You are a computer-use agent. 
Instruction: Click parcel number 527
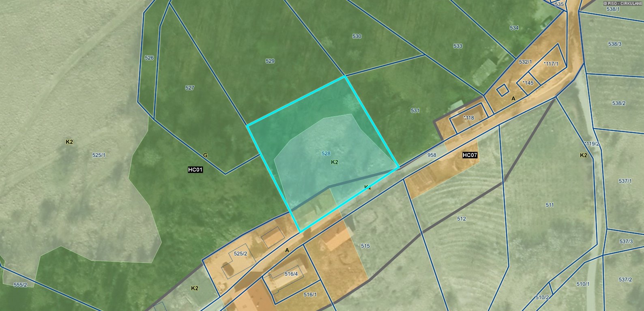tap(190, 88)
